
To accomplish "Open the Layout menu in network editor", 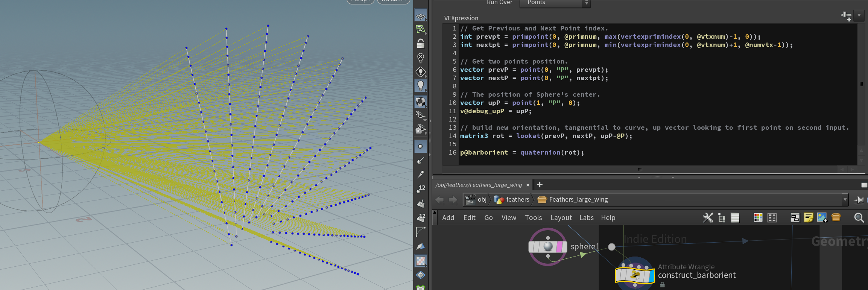I will pos(561,218).
